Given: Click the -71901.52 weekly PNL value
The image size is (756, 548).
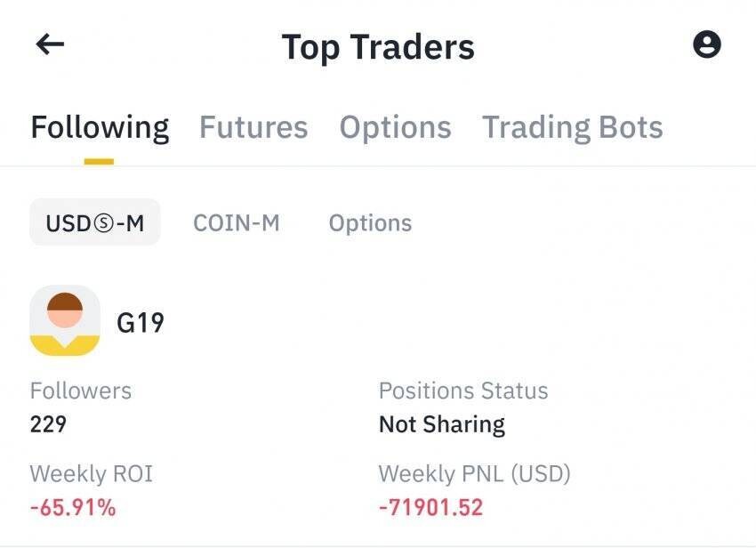Looking at the screenshot, I should pos(430,508).
